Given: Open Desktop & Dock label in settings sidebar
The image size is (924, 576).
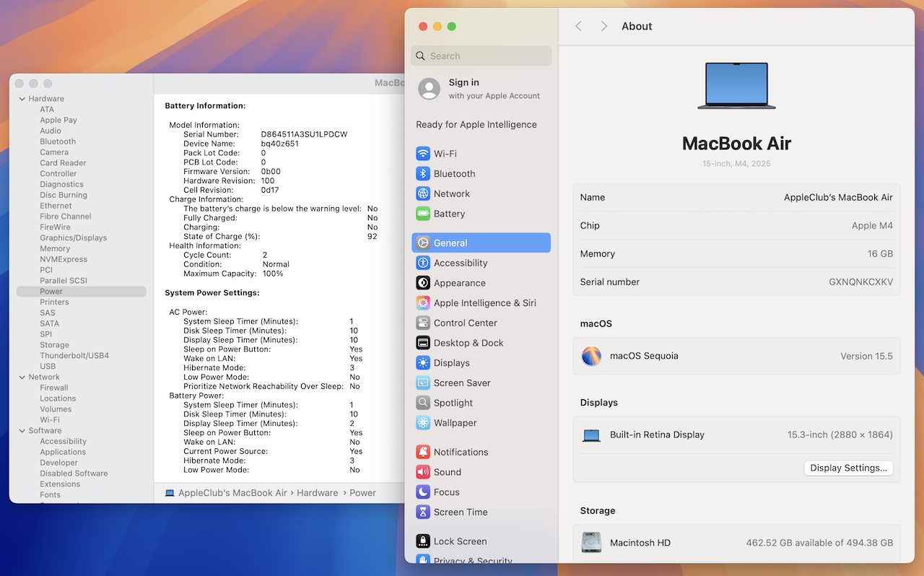Looking at the screenshot, I should (468, 343).
